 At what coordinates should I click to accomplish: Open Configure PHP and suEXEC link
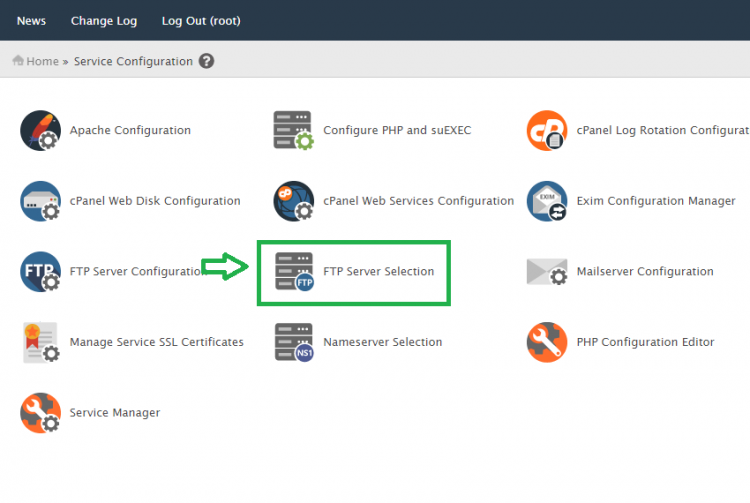pos(397,131)
